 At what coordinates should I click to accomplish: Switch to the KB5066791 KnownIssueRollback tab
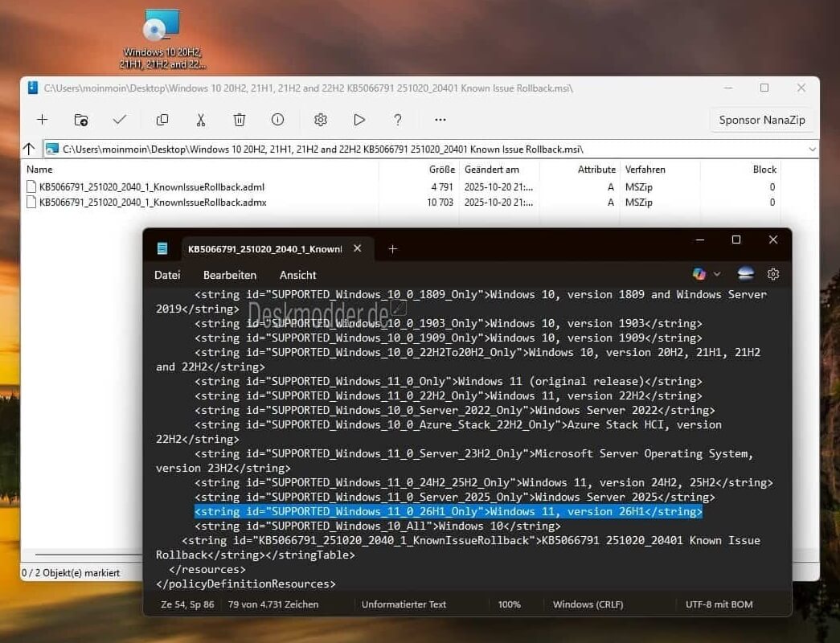coord(265,249)
